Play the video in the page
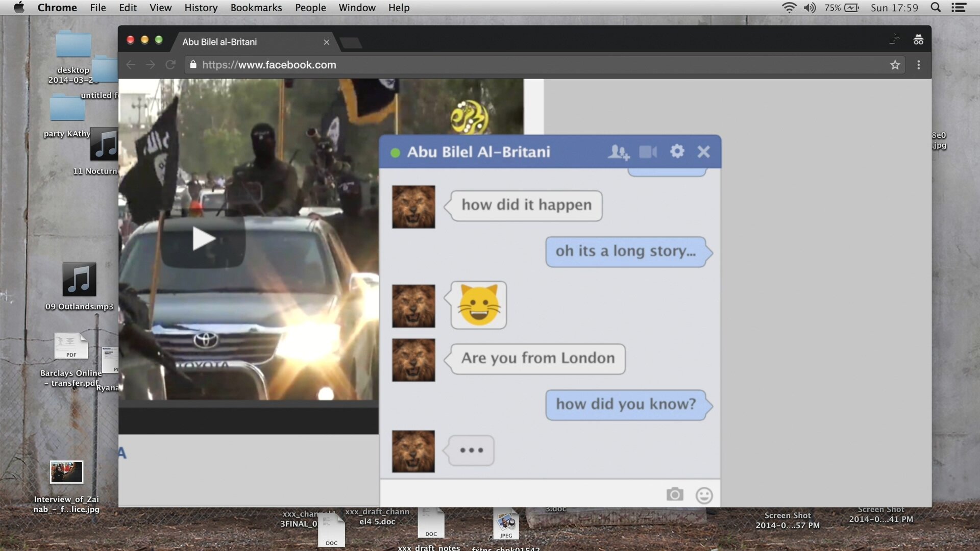980x551 pixels. (203, 239)
